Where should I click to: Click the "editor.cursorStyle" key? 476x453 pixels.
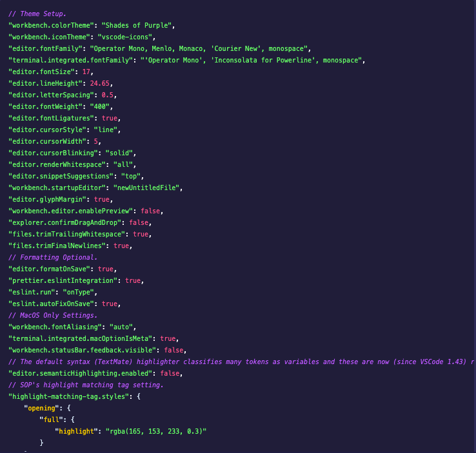(x=47, y=130)
